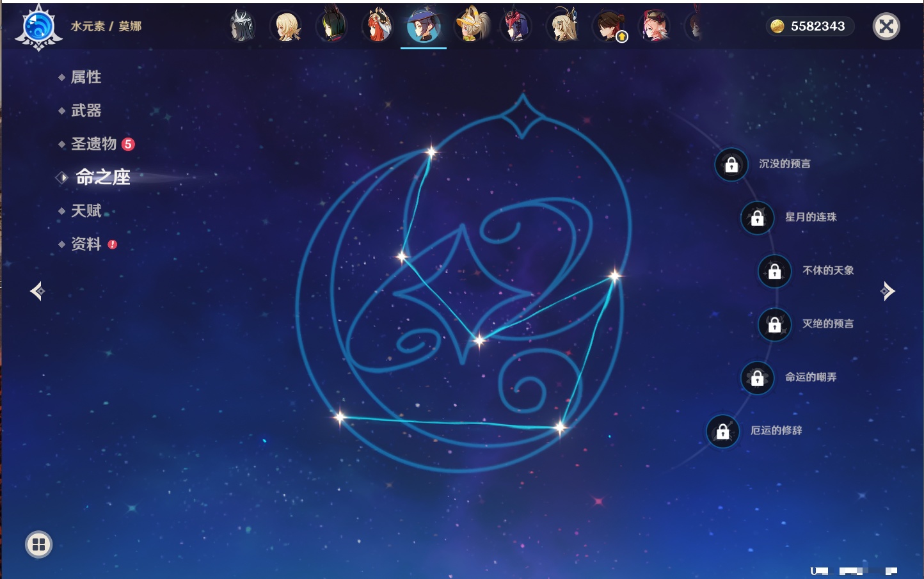Click the Hydro element emblem icon

[x=38, y=27]
